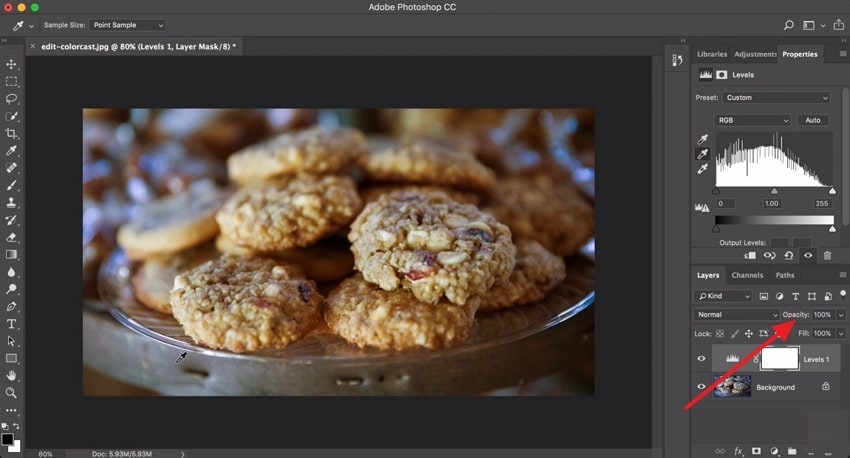Image resolution: width=850 pixels, height=458 pixels.
Task: Switch to the Paths tab
Action: [784, 275]
